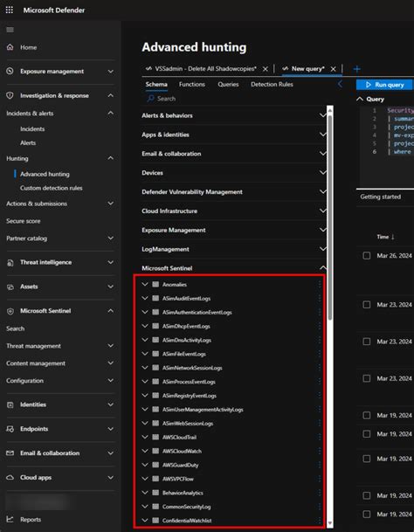Expand the Cloud Infrastructure schema section
Viewport: 414px width, 532px height.
323,211
